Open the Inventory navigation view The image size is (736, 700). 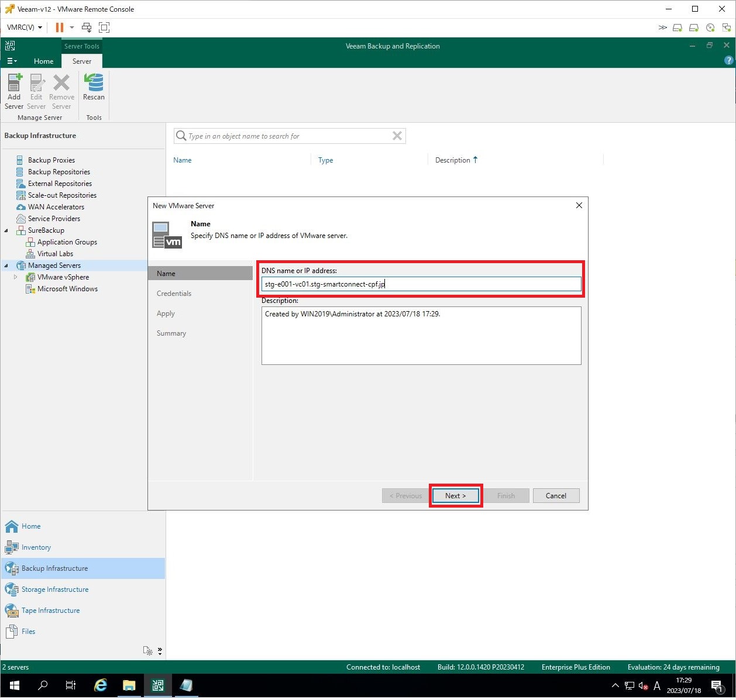(x=83, y=547)
